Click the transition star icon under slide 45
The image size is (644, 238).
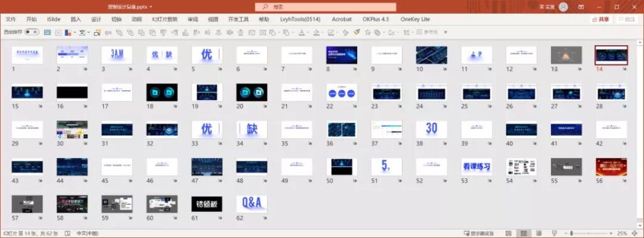click(131, 181)
